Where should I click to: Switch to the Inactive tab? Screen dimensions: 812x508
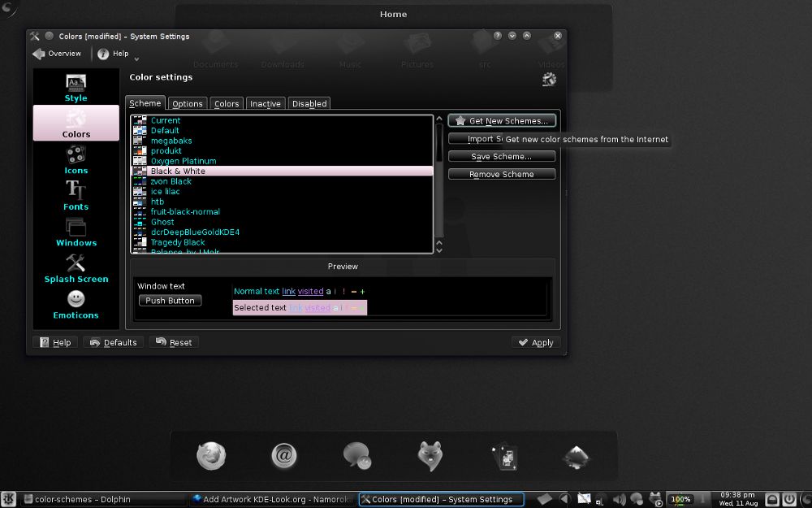tap(266, 104)
